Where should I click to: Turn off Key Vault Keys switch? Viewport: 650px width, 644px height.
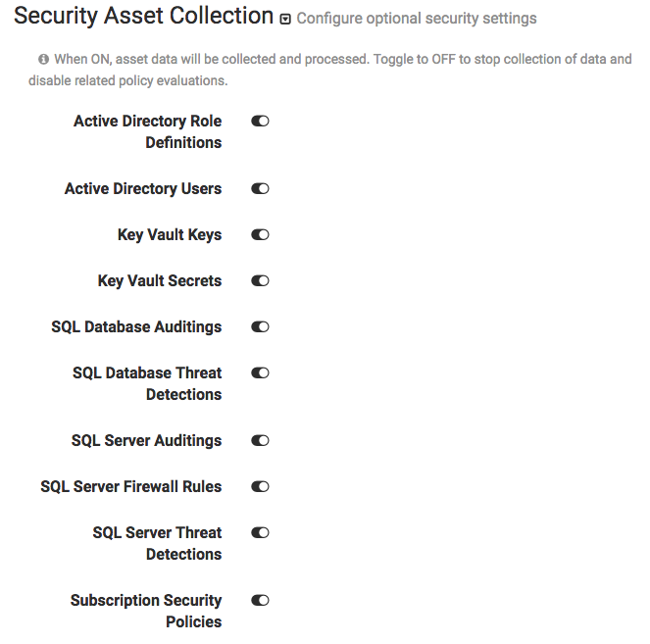click(x=260, y=235)
